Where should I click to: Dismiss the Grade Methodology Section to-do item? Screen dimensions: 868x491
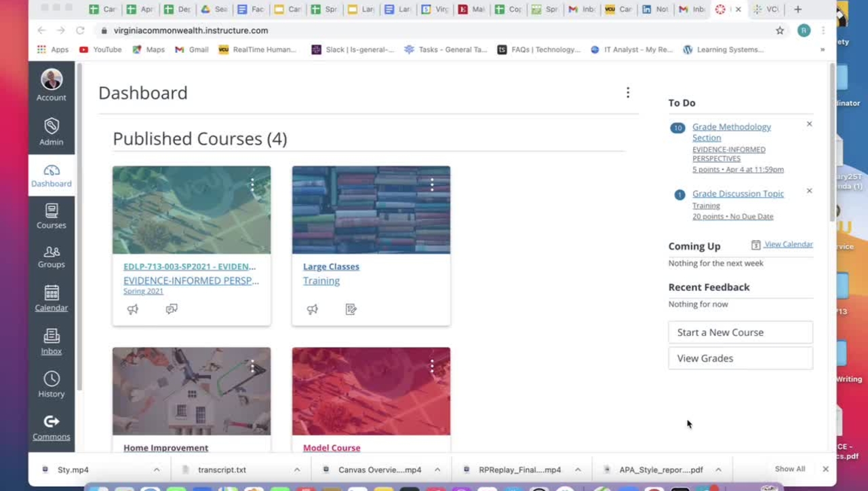pyautogui.click(x=809, y=124)
